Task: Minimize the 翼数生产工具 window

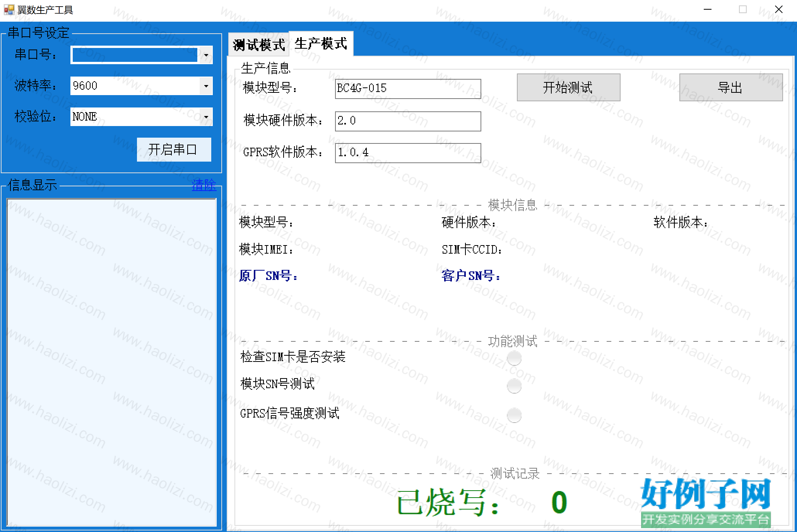Action: click(x=708, y=10)
